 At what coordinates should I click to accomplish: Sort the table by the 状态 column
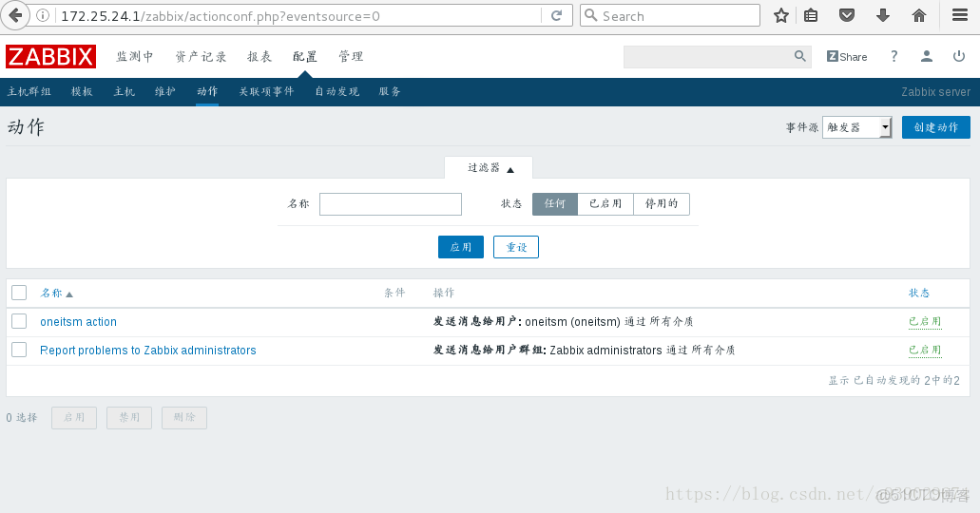[919, 293]
